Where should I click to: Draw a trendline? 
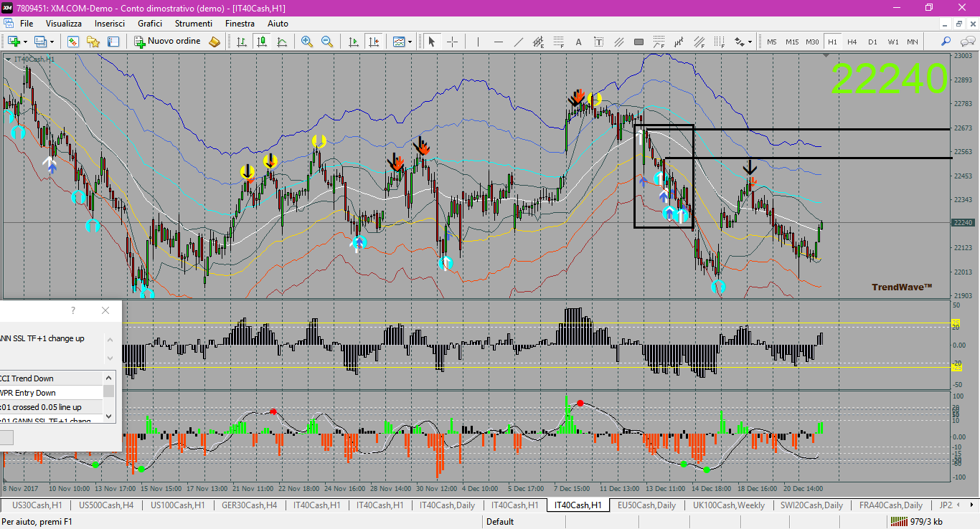[x=519, y=42]
